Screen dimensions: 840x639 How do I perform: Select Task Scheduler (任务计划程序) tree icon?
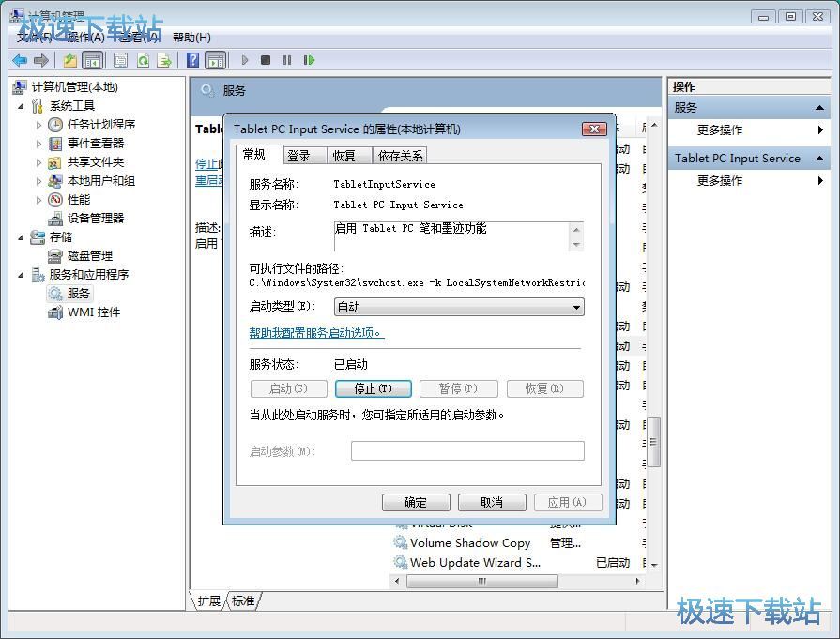click(x=55, y=125)
